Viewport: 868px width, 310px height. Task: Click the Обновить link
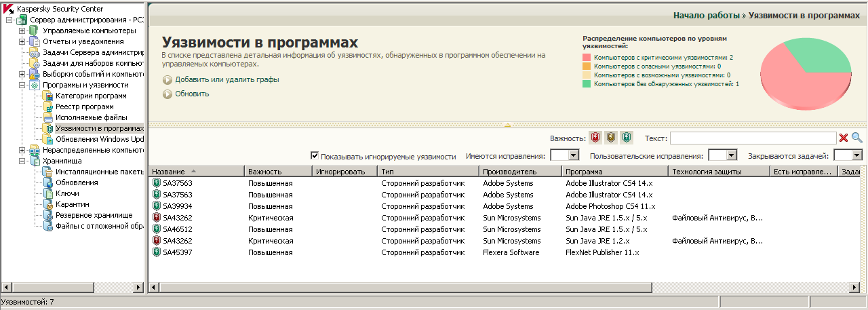192,94
